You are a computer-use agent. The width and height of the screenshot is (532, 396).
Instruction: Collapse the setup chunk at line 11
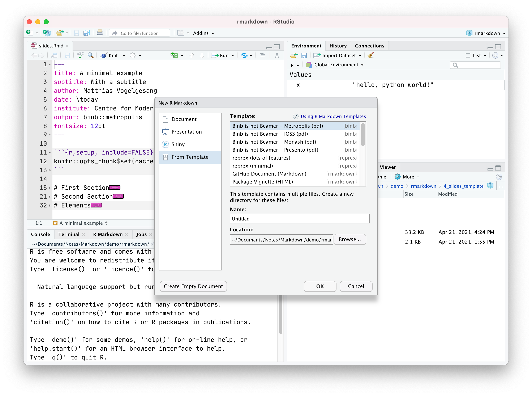point(50,152)
